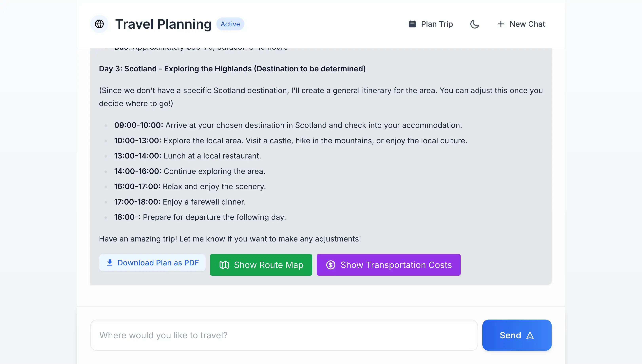The image size is (642, 364).
Task: Click the crescent moon icon in the header
Action: [x=475, y=24]
